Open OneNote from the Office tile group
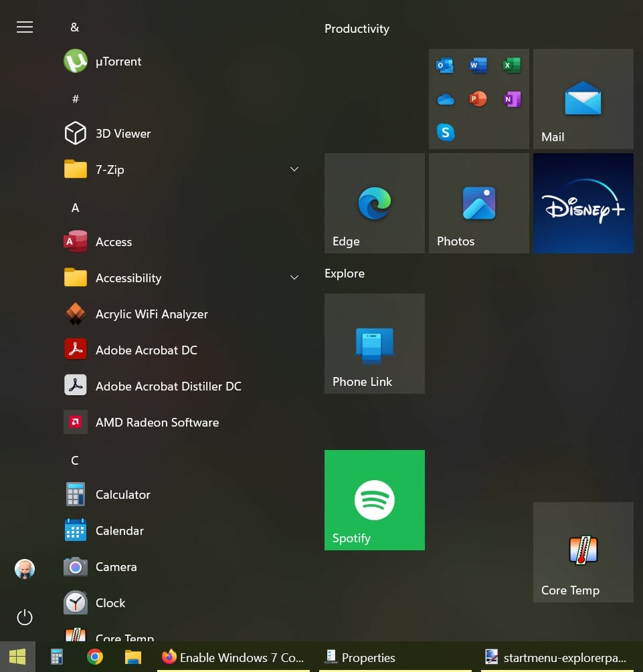Screen dimensions: 643x672 pyautogui.click(x=511, y=98)
